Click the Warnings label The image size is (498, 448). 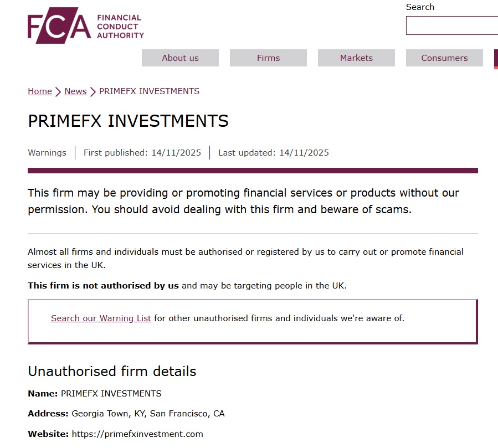click(47, 152)
